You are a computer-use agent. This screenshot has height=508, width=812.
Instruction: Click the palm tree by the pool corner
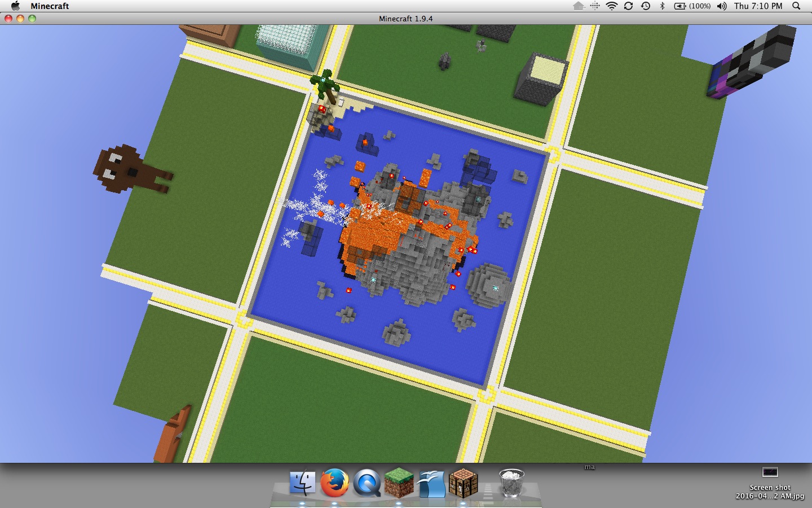325,86
